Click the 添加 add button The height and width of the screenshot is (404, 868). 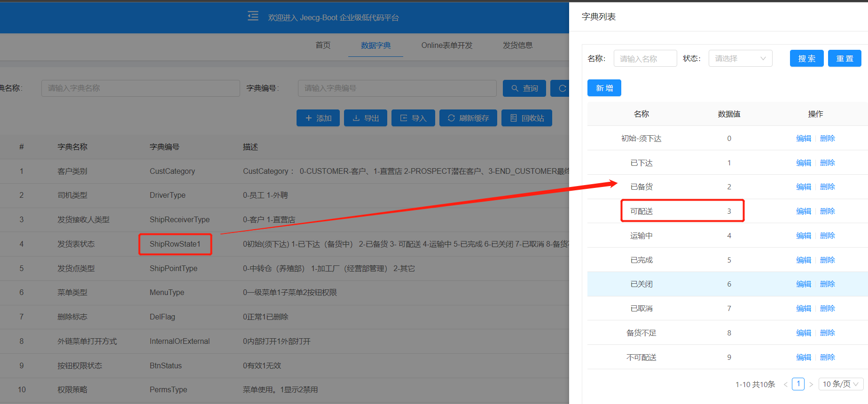318,118
